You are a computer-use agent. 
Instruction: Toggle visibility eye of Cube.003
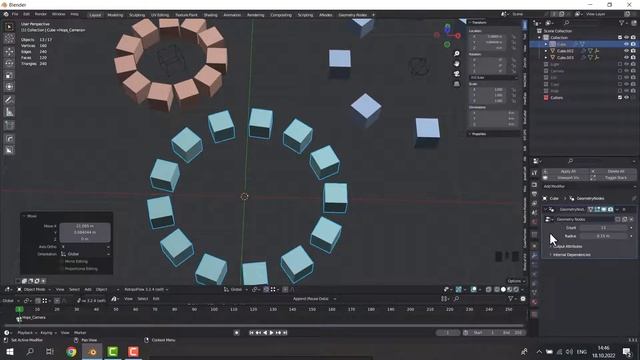point(626,58)
